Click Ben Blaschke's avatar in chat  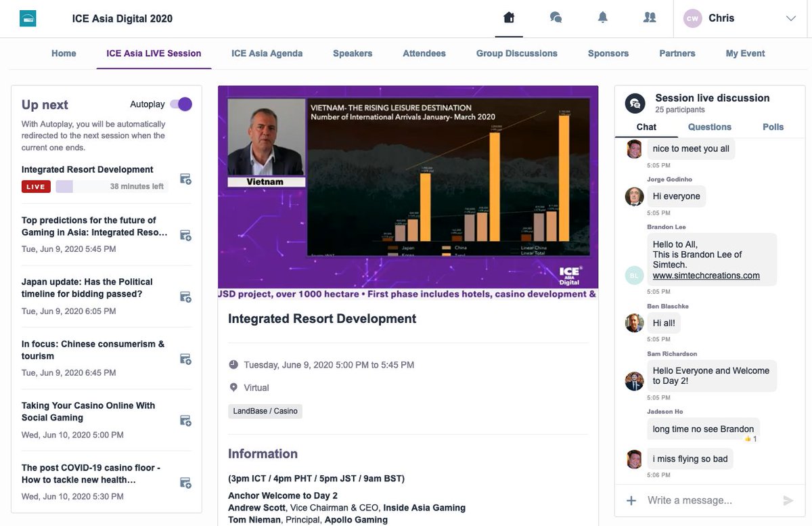point(634,323)
